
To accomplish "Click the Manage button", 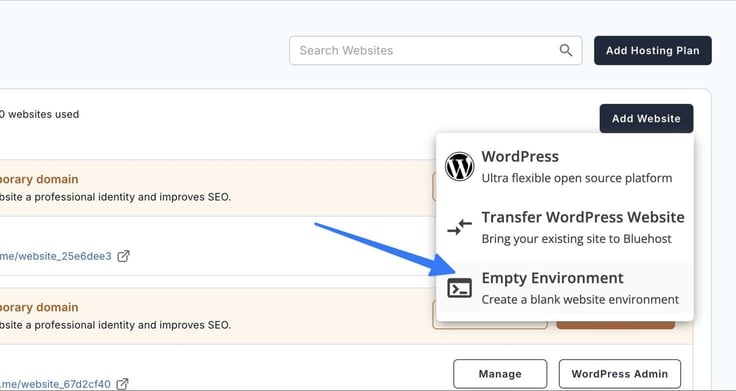I will coord(500,374).
